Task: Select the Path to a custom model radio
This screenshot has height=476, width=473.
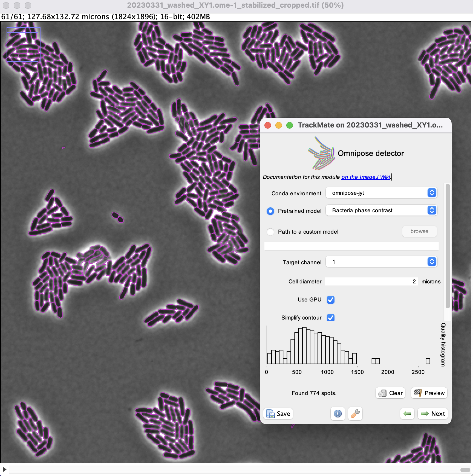Action: [x=270, y=232]
